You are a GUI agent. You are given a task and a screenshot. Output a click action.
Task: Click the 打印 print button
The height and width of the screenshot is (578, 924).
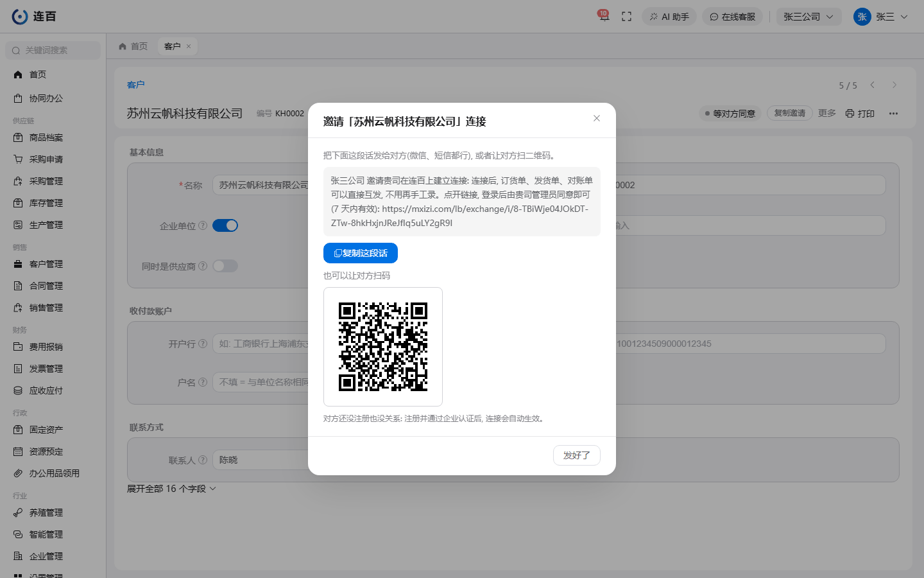tap(860, 113)
